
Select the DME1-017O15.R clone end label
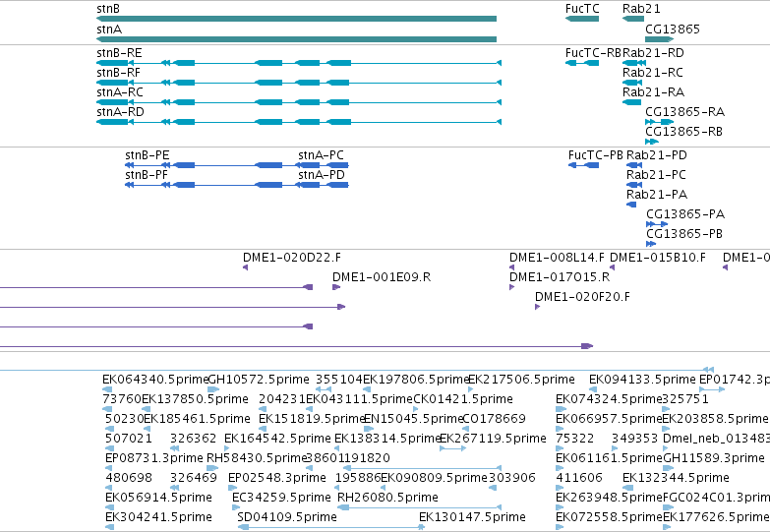coord(560,277)
